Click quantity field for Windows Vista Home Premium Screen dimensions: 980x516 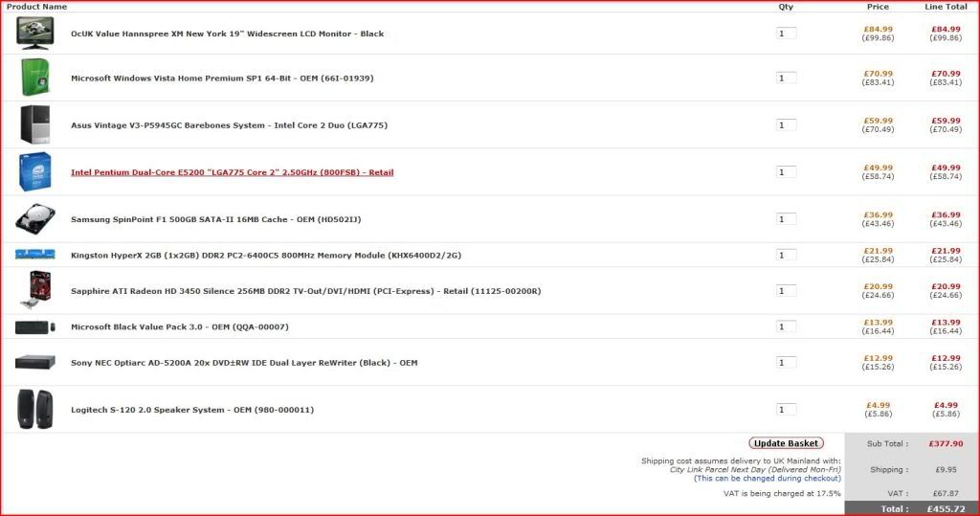click(786, 79)
